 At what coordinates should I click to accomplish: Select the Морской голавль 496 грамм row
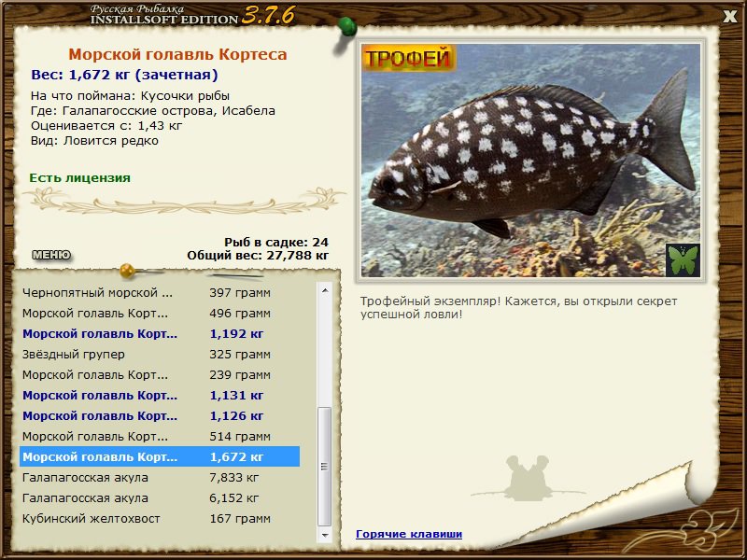tap(160, 314)
